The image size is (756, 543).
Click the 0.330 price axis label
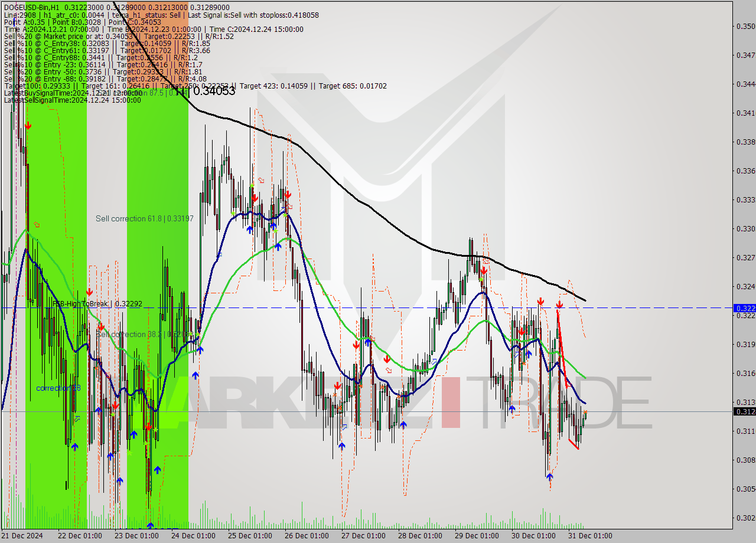tap(745, 228)
